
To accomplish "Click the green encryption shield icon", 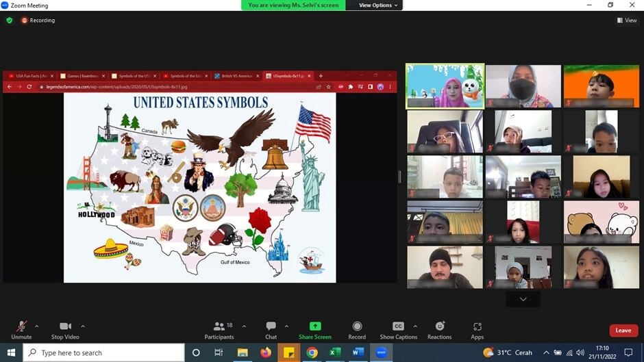I will (10, 21).
